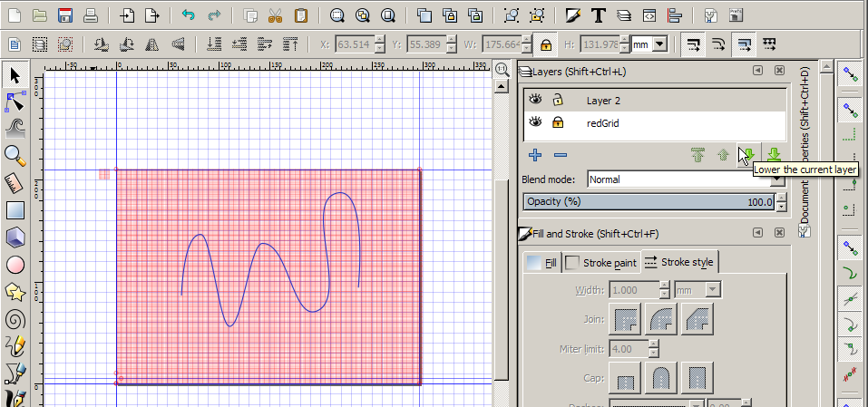Select the Rectangle tool
Screen dimensions: 868x407
15,210
